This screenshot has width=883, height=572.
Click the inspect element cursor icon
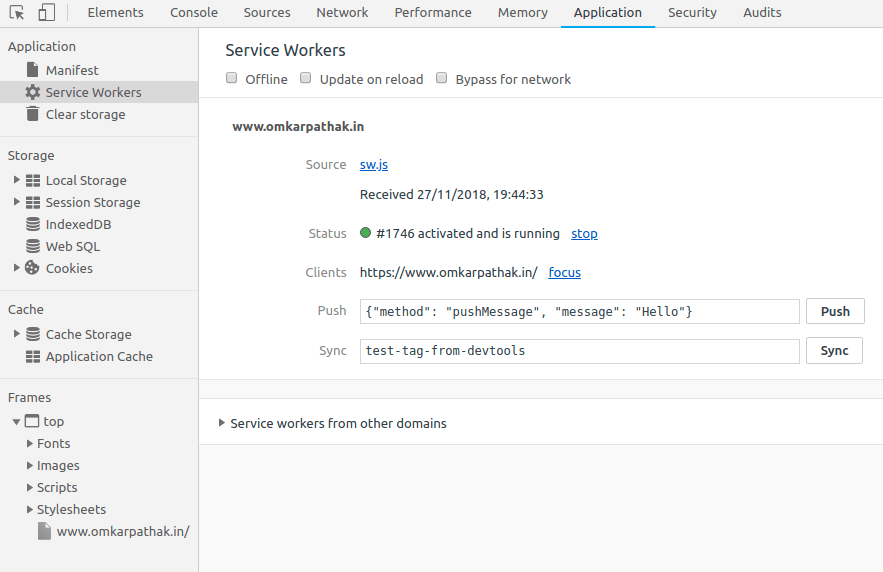[17, 13]
